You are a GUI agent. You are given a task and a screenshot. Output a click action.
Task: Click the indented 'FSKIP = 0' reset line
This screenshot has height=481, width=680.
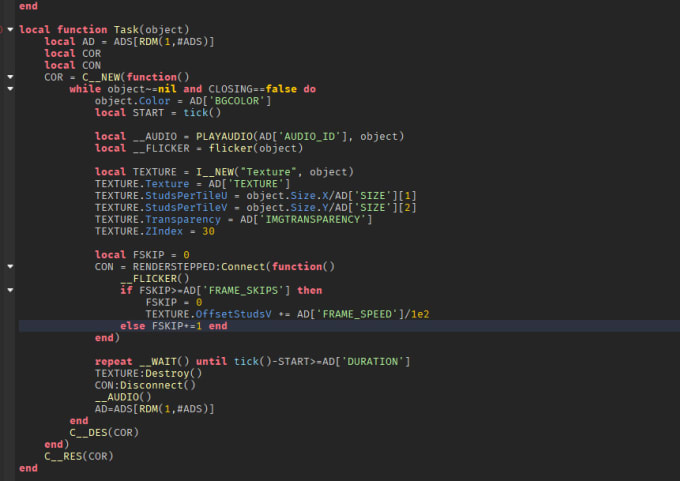pyautogui.click(x=174, y=302)
